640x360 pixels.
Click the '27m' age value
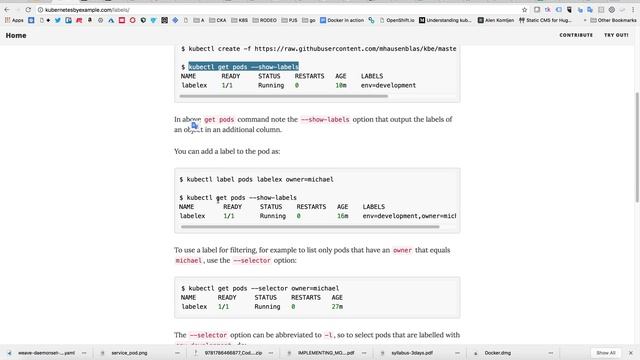337,307
